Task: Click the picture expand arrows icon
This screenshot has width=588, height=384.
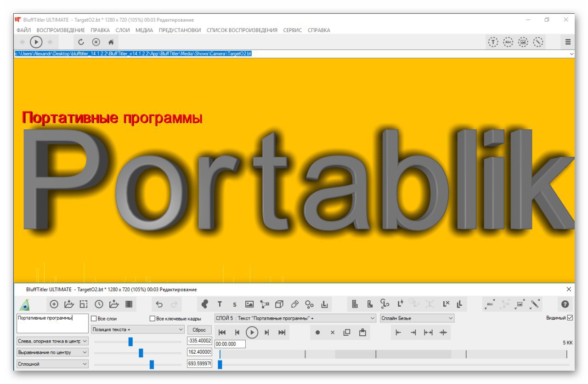Action: pos(520,304)
